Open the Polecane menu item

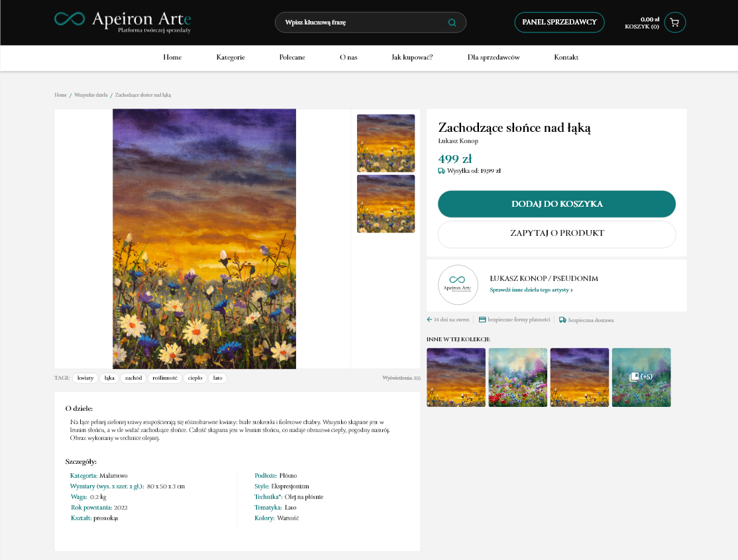click(292, 58)
